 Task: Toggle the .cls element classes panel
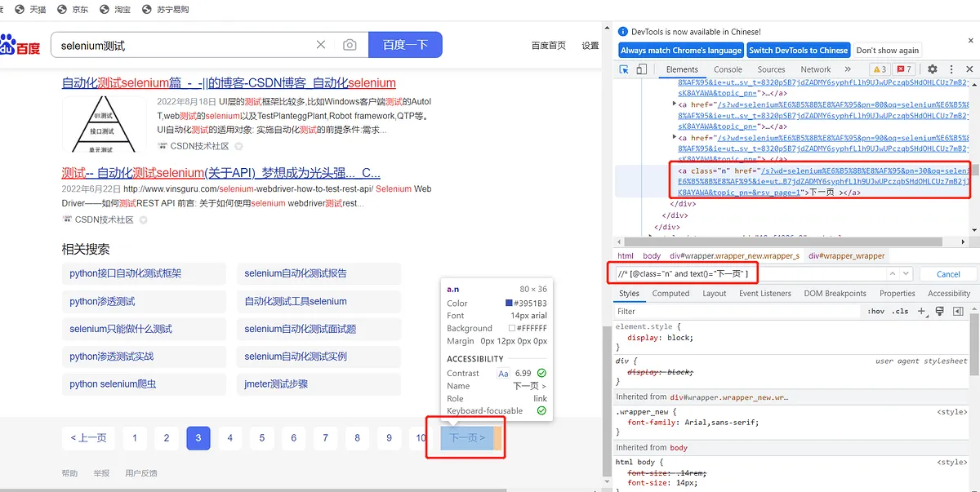point(900,311)
